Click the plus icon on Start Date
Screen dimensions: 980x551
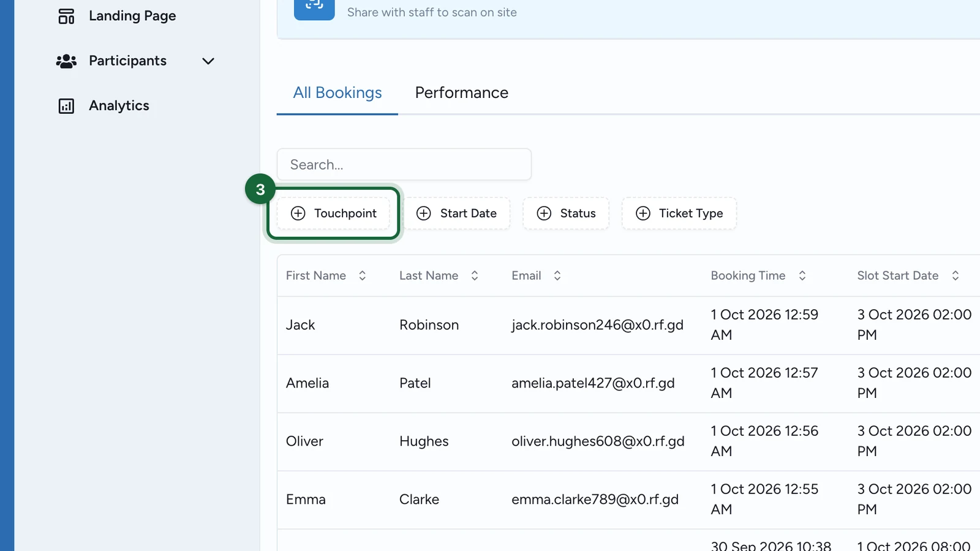pos(424,213)
